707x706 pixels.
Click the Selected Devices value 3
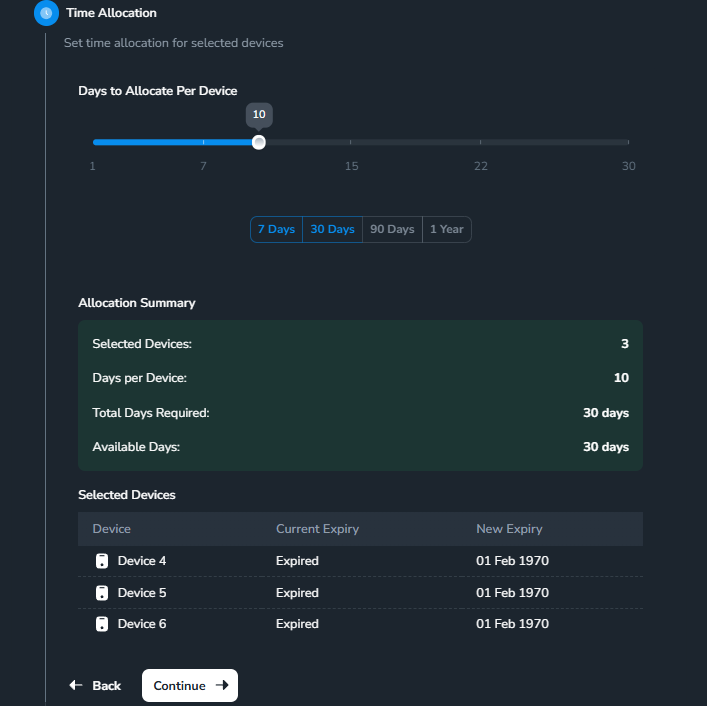(x=624, y=344)
